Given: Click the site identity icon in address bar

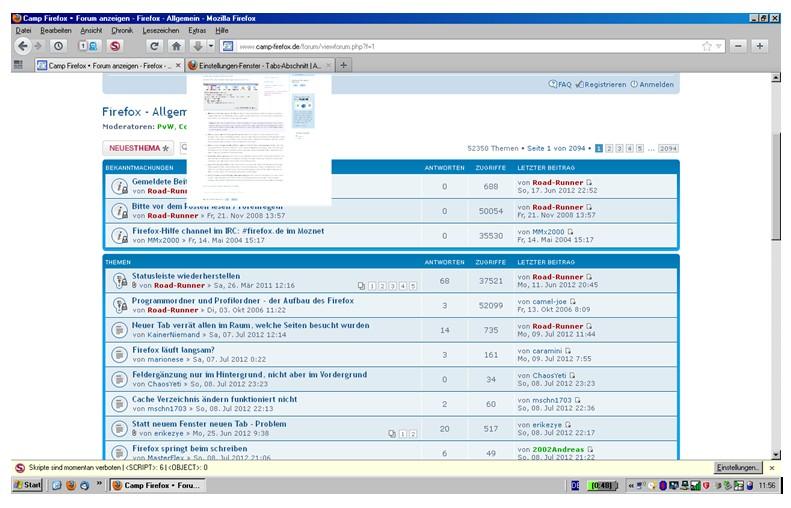Looking at the screenshot, I should pyautogui.click(x=228, y=46).
